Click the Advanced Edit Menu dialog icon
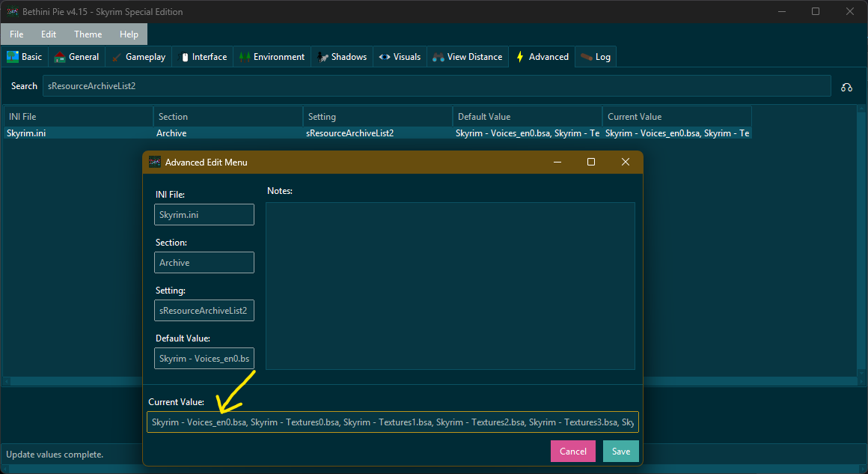This screenshot has height=474, width=868. (155, 162)
